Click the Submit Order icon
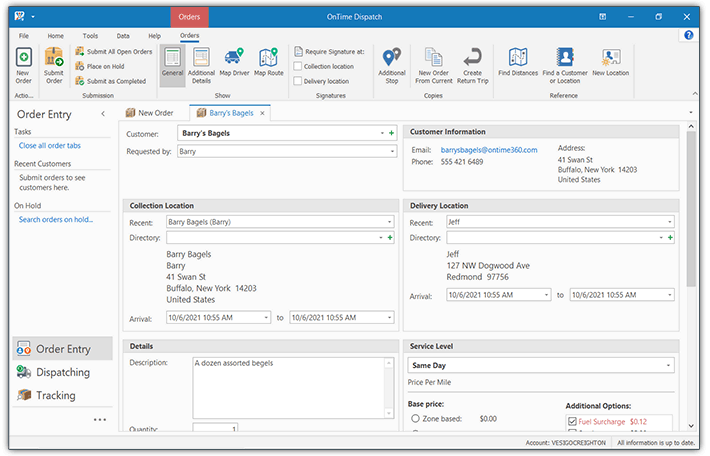Viewport: 710px width, 456px height. tap(54, 65)
